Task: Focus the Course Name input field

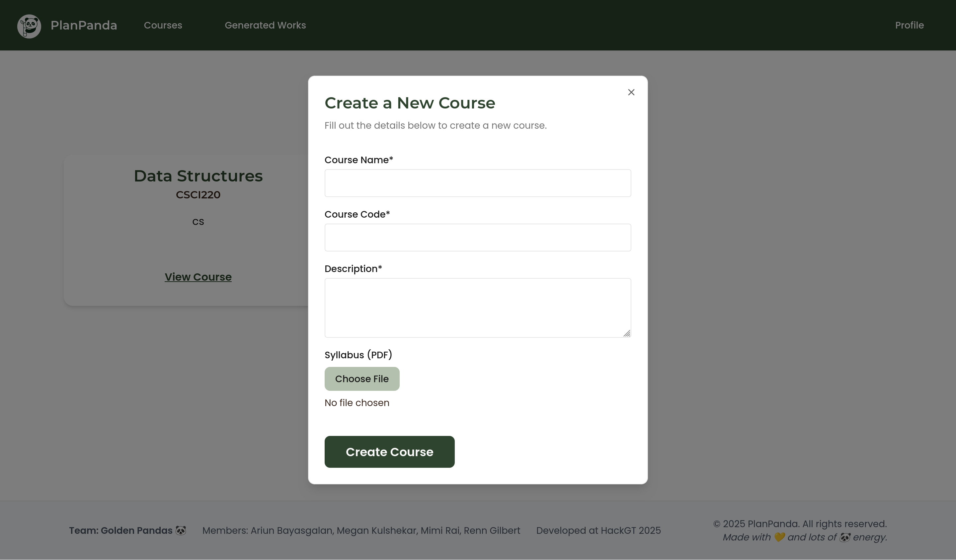Action: (x=478, y=183)
